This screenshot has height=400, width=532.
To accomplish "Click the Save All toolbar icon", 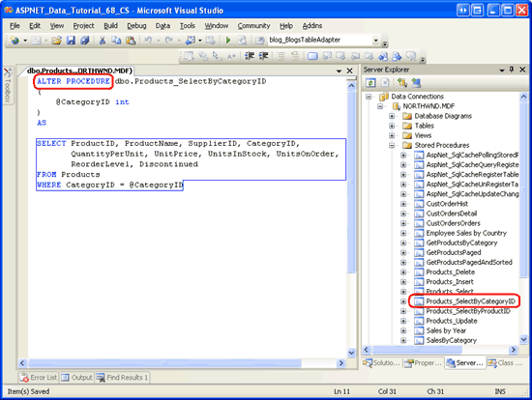I will (84, 41).
